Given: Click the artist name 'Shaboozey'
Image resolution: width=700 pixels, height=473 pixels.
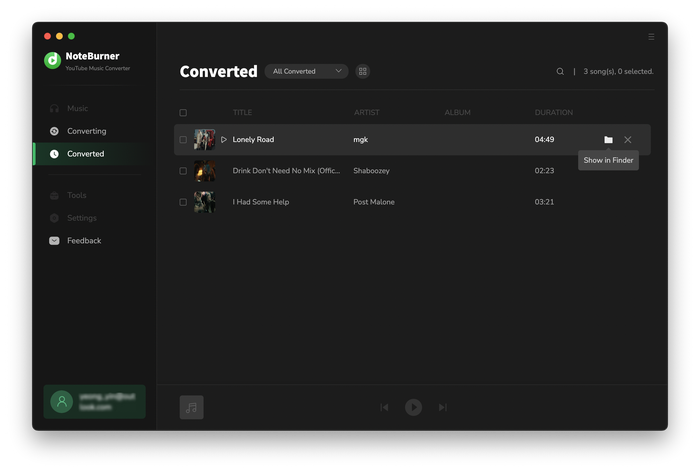Looking at the screenshot, I should pos(371,171).
